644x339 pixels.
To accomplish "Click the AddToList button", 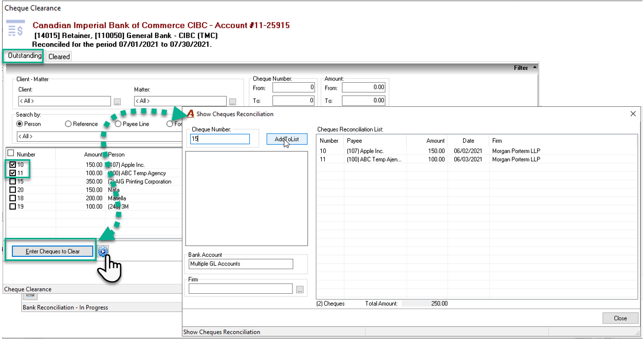I will click(x=287, y=139).
